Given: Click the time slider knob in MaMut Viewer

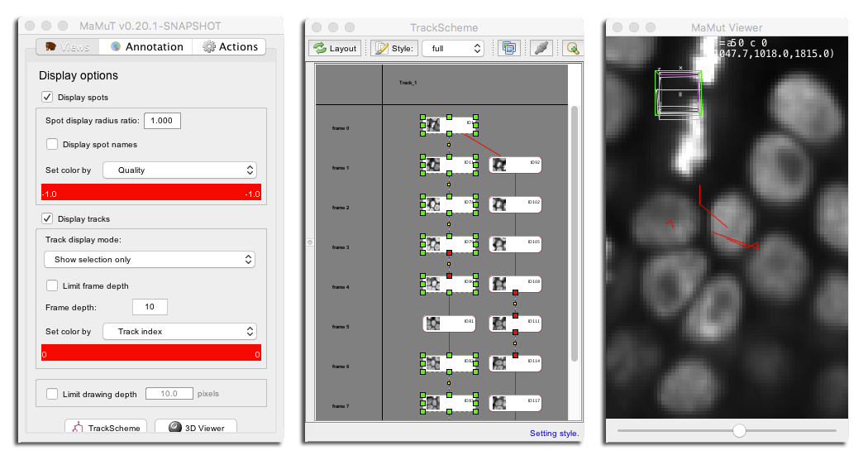Looking at the screenshot, I should (x=739, y=430).
